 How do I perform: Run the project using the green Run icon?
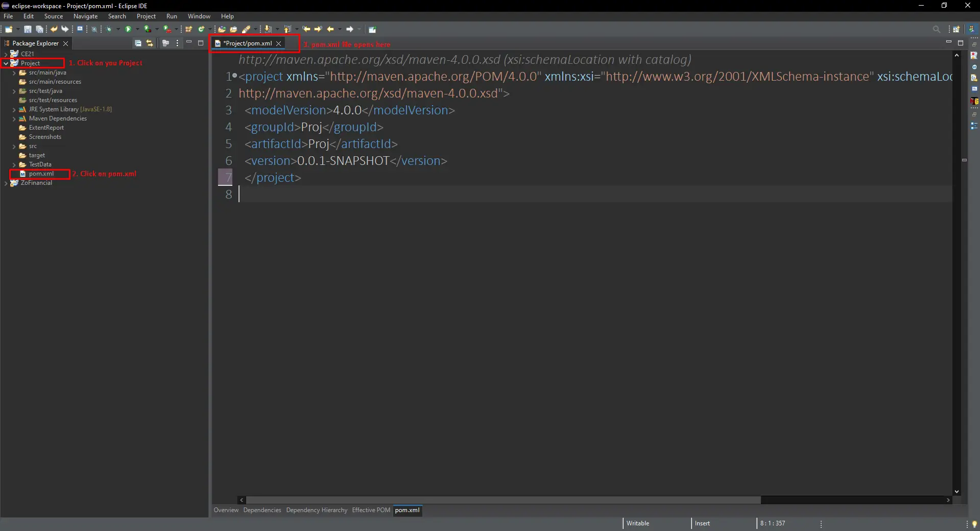click(x=128, y=29)
